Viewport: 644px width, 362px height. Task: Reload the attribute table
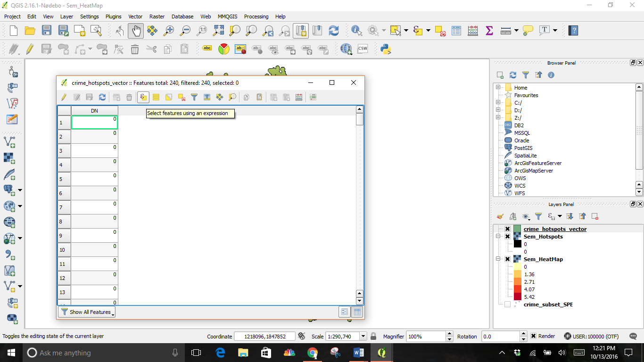click(x=102, y=97)
